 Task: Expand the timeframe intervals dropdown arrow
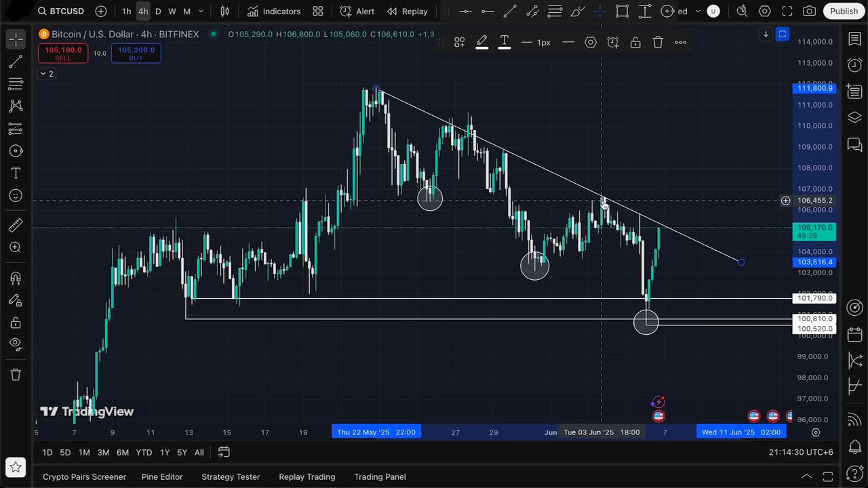click(x=201, y=11)
